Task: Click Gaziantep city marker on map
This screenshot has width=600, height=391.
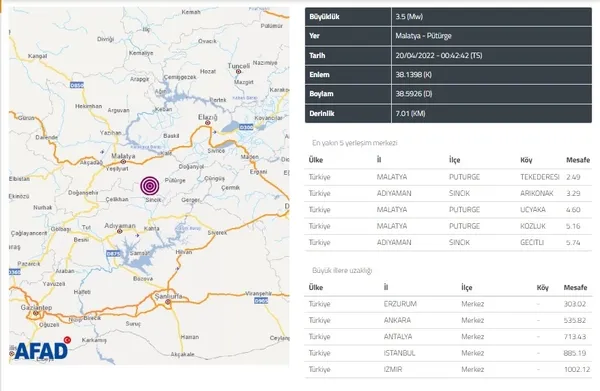Action: (36, 313)
